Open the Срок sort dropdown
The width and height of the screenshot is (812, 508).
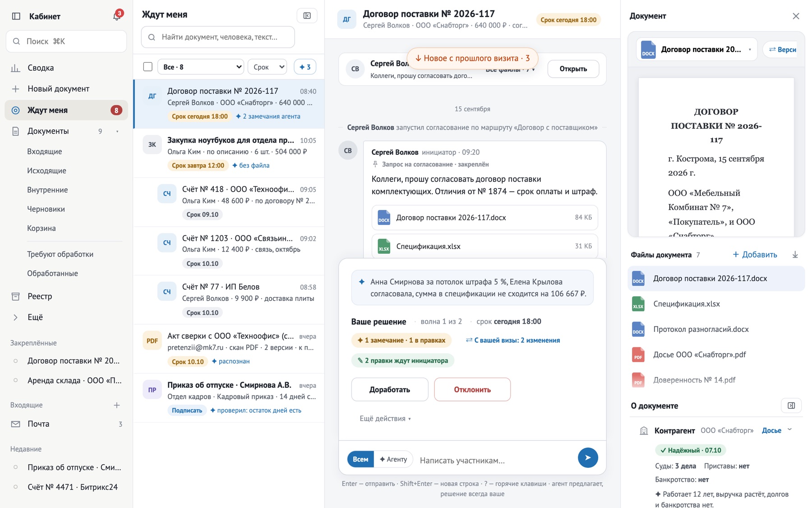(x=268, y=67)
